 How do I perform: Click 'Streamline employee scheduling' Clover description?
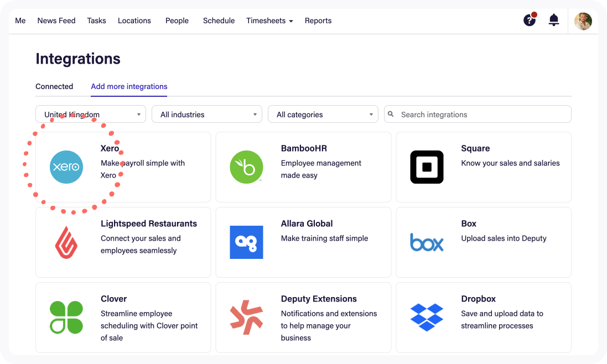click(149, 326)
